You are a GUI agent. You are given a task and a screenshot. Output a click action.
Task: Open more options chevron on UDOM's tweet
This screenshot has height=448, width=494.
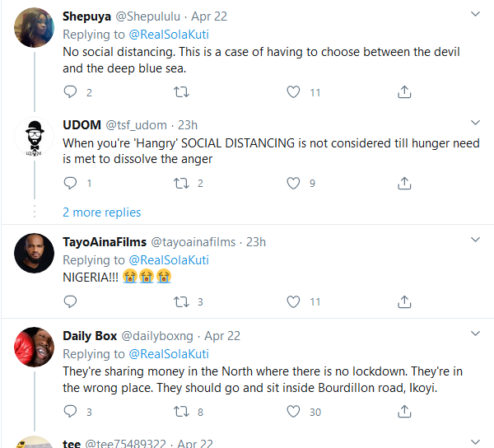pyautogui.click(x=475, y=124)
